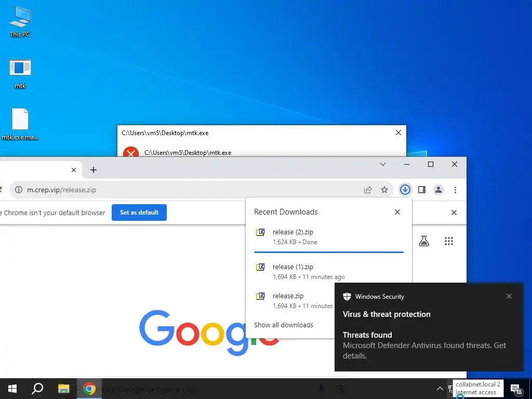Open the Google apps grid
Image resolution: width=532 pixels, height=399 pixels.
tap(448, 241)
